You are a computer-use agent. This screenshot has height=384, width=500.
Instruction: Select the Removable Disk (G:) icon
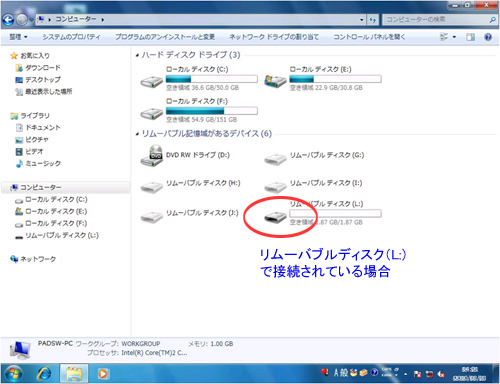coord(275,159)
